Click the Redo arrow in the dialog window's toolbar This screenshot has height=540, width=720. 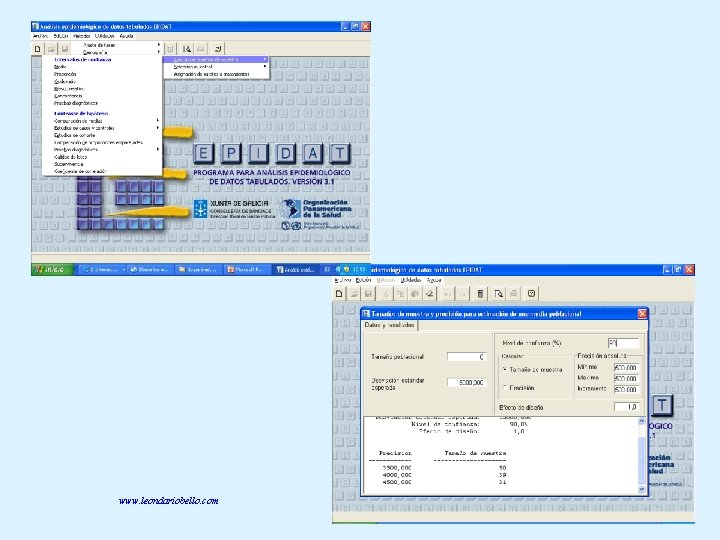[462, 293]
